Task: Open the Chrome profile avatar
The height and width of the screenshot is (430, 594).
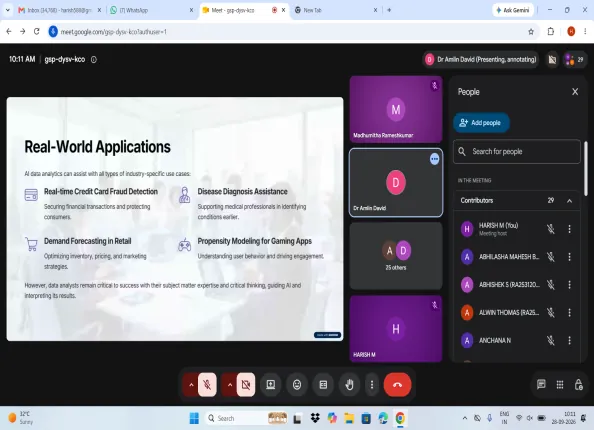Action: click(x=571, y=31)
